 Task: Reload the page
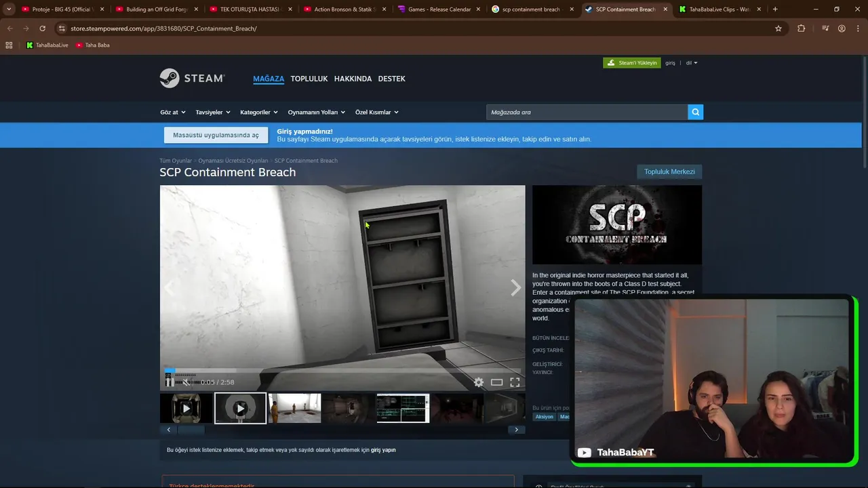(42, 28)
